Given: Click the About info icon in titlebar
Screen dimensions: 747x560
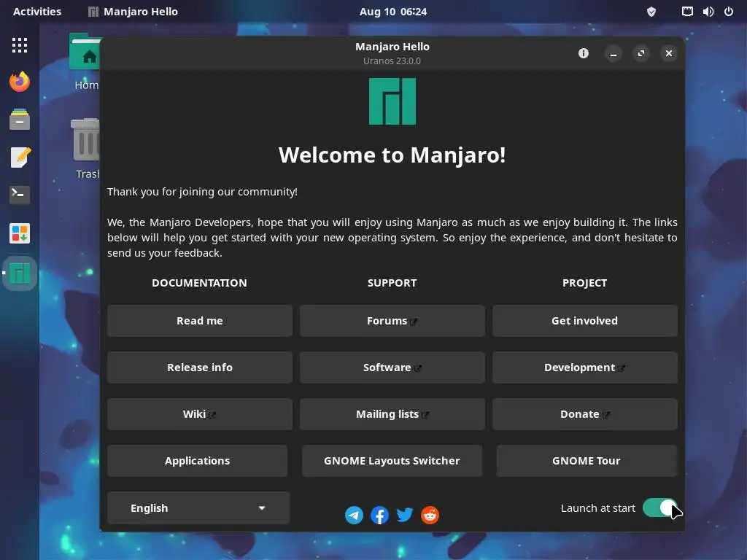Looking at the screenshot, I should pyautogui.click(x=583, y=53).
